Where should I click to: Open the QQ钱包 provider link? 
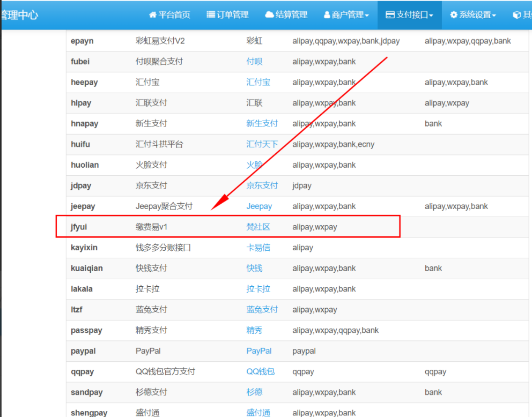(260, 371)
